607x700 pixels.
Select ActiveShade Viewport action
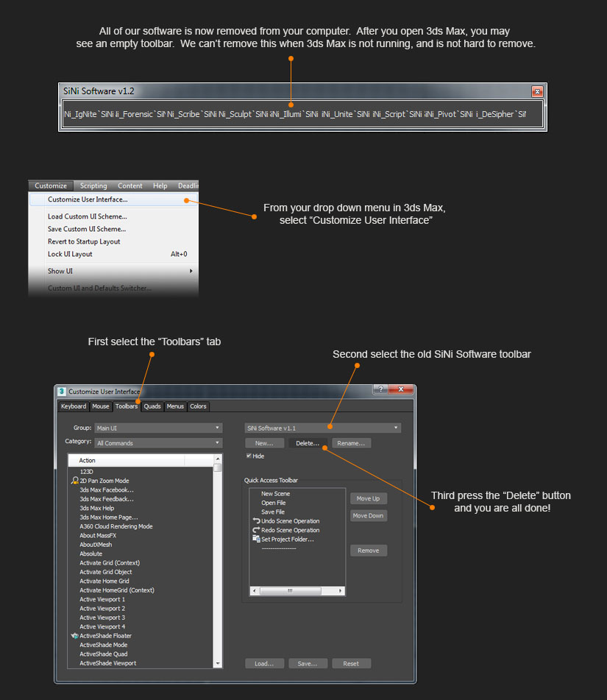pos(108,663)
